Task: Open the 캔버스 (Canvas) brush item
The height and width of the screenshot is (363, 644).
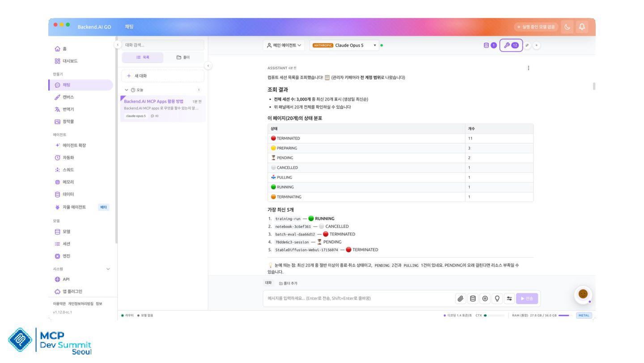Action: tap(64, 97)
